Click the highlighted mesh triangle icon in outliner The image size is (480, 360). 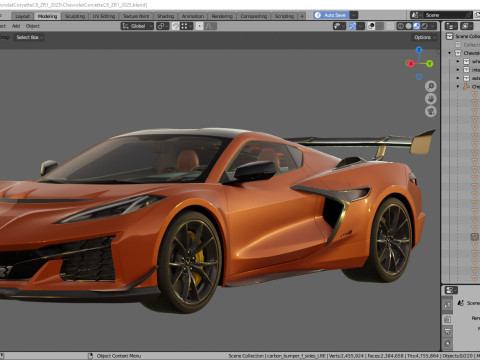pos(474,237)
